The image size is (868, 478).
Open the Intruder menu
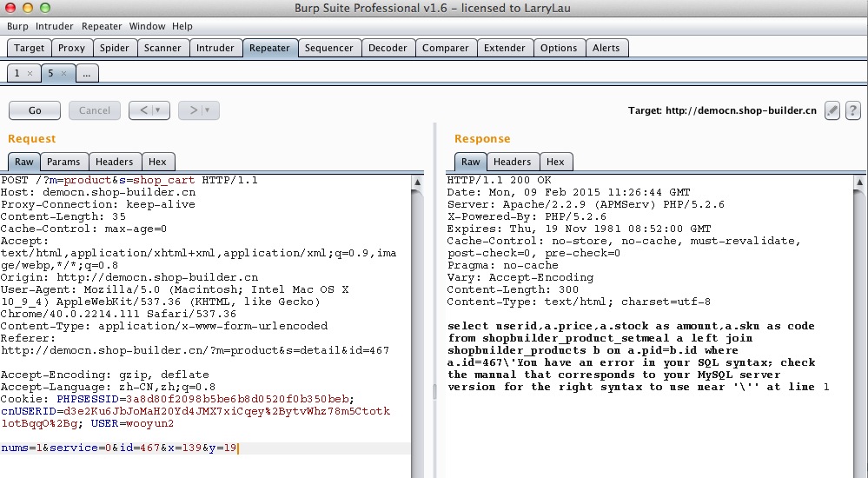click(x=54, y=26)
